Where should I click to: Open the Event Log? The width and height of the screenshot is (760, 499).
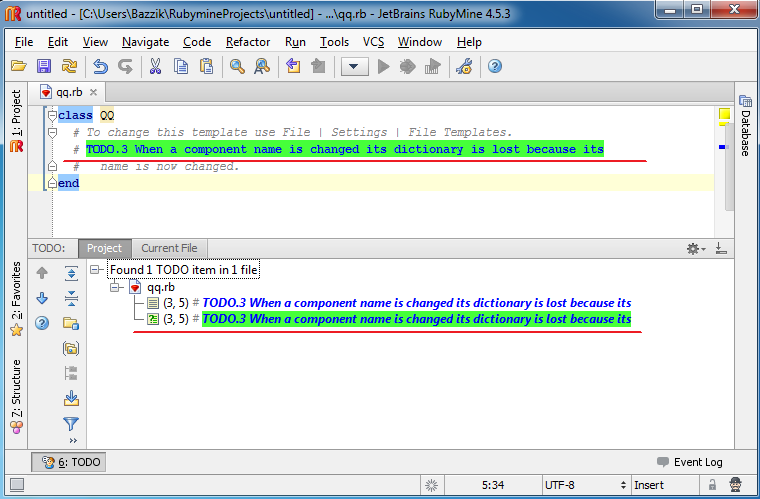[689, 462]
